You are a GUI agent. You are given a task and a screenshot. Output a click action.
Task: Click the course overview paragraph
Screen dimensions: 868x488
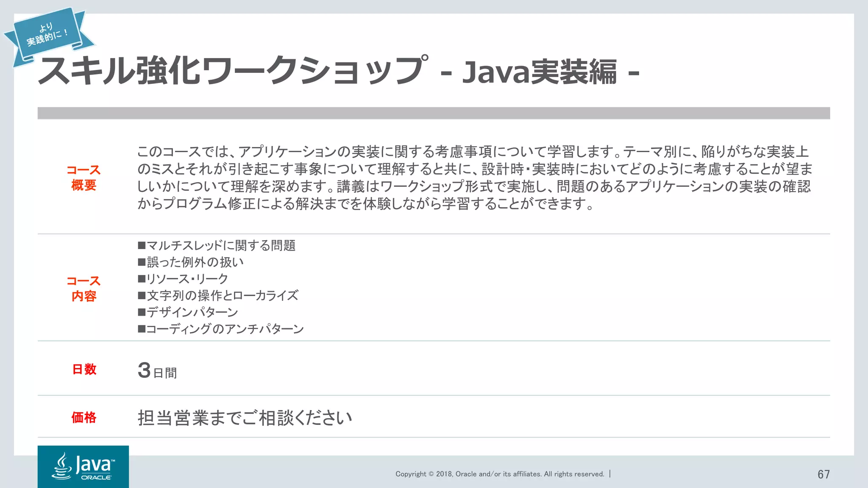coord(475,177)
